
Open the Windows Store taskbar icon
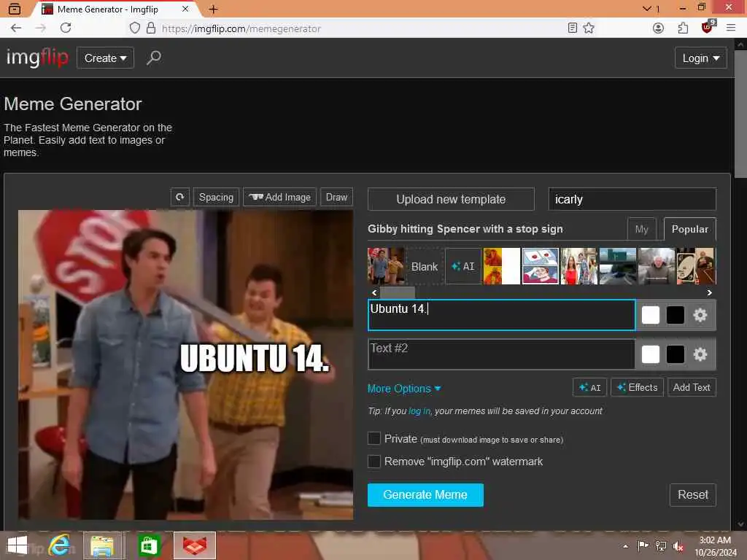pos(149,545)
